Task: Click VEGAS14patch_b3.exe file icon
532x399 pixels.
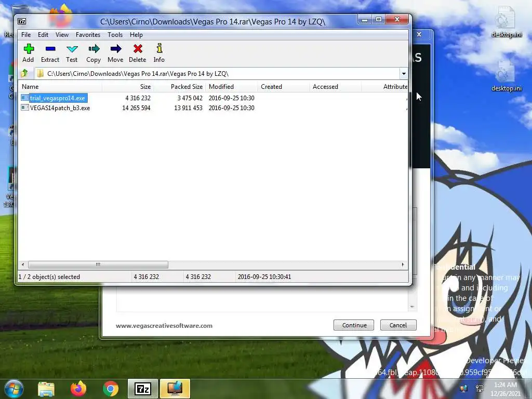Action: (x=25, y=108)
